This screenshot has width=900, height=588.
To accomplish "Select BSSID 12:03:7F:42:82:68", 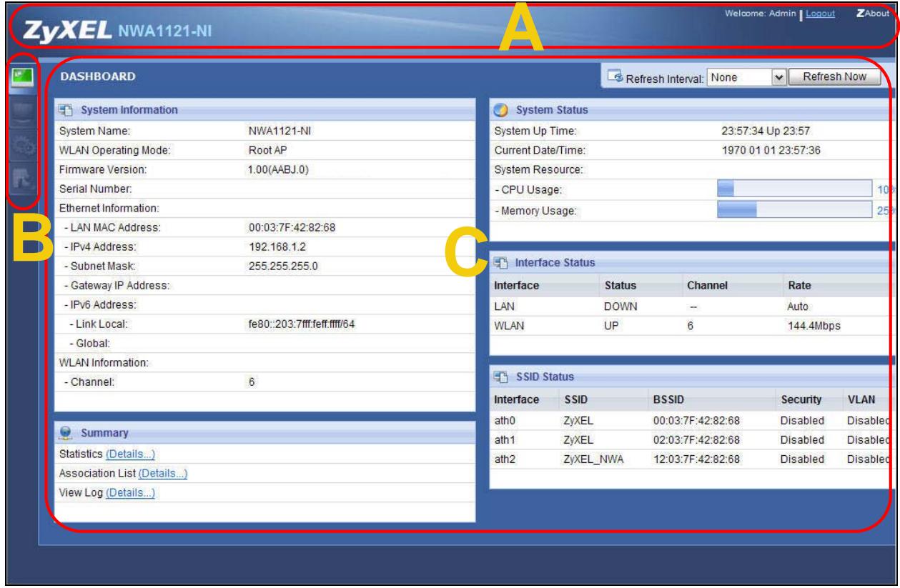I will [696, 458].
